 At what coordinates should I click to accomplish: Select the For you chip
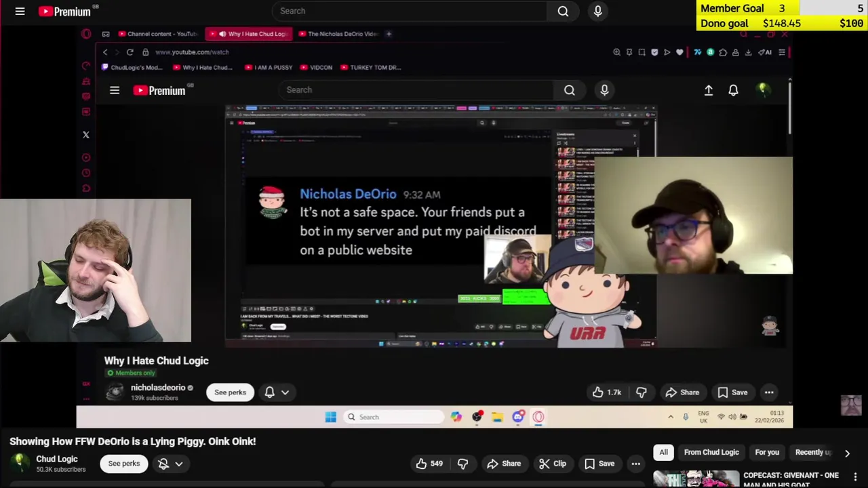[x=767, y=452]
